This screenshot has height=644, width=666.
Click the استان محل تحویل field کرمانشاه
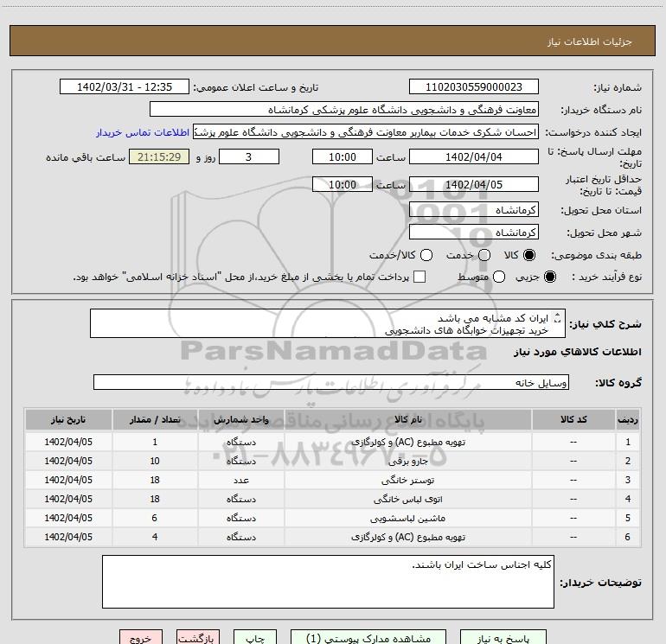coord(474,210)
